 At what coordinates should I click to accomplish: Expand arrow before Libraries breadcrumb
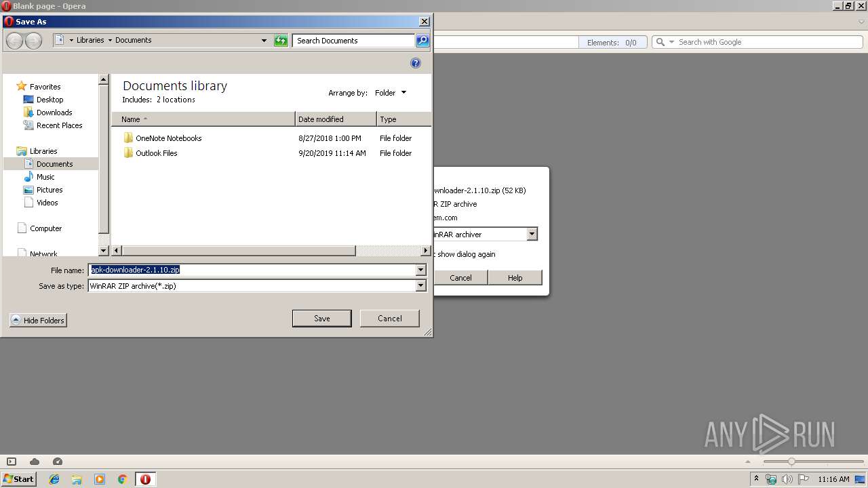[x=71, y=41]
